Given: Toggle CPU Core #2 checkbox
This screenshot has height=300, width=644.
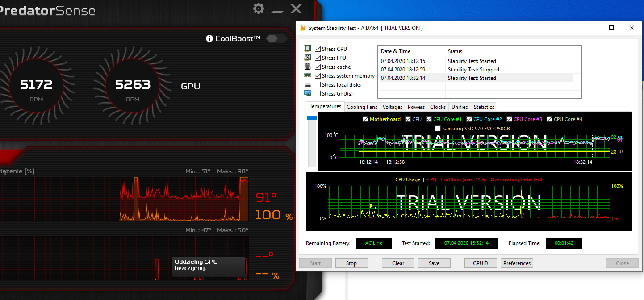Looking at the screenshot, I should pos(469,119).
